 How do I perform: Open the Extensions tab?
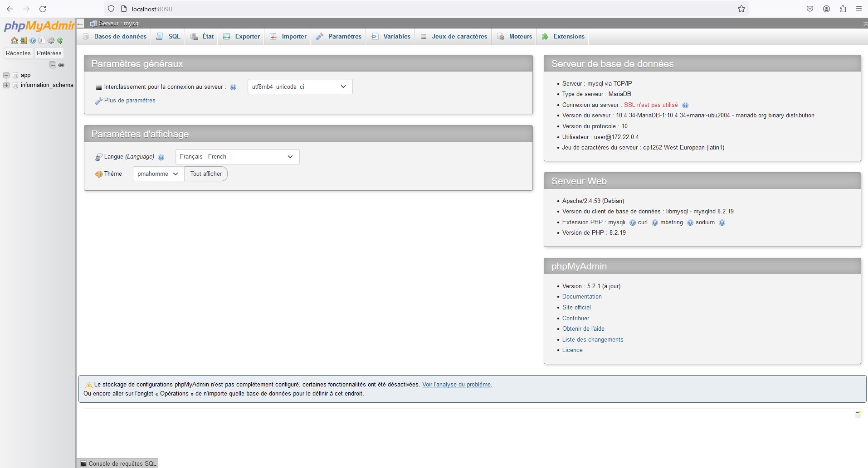tap(563, 37)
